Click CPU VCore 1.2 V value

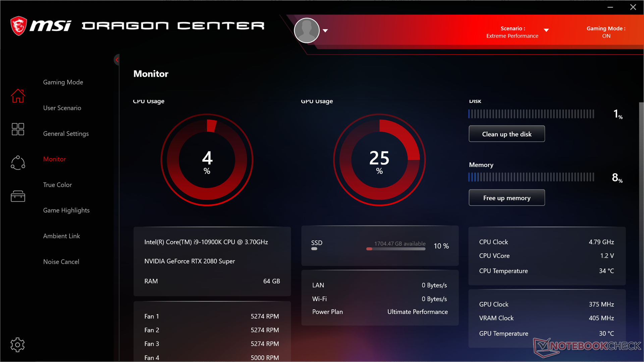click(x=607, y=256)
